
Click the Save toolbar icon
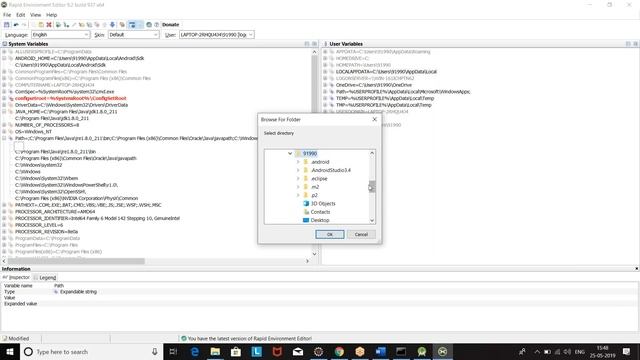tap(7, 25)
